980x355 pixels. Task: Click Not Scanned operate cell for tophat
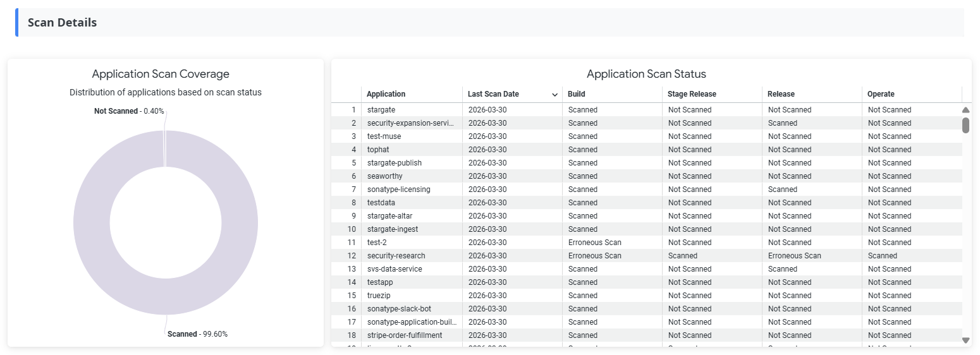[912, 150]
